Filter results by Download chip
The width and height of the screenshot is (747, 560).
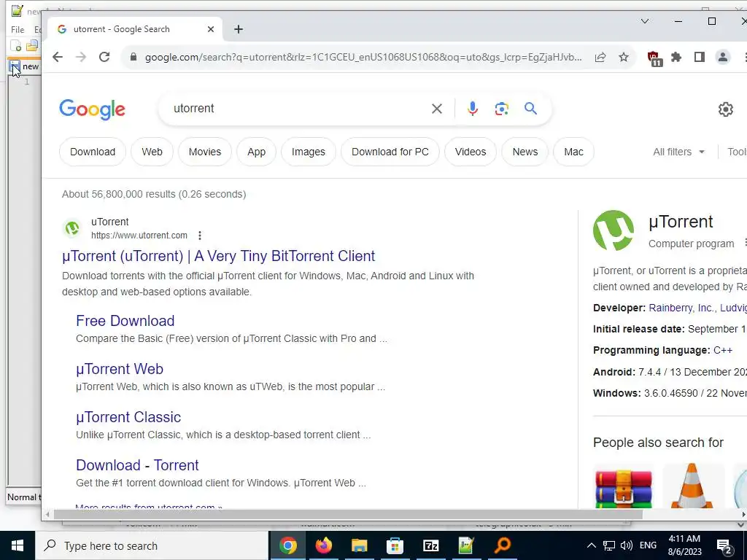click(x=93, y=152)
